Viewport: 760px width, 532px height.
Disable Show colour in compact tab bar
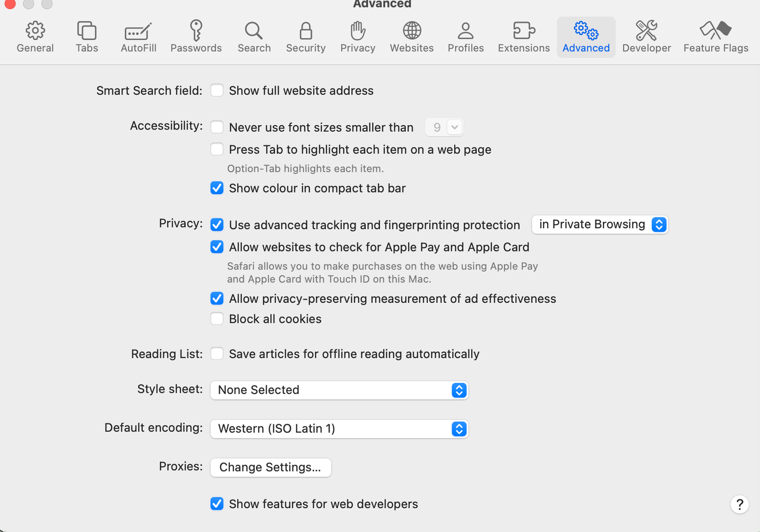tap(217, 188)
